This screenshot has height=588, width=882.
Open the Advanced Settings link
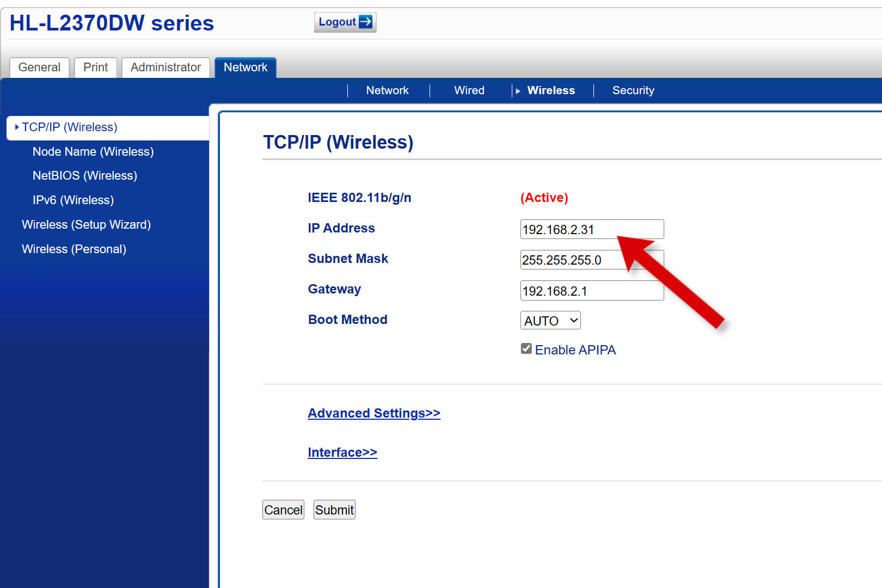(373, 413)
